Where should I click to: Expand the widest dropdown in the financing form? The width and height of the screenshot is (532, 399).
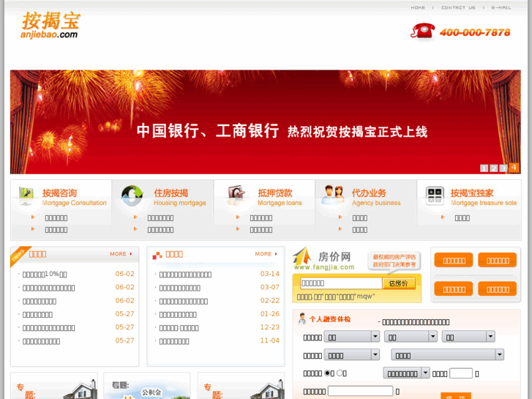[x=447, y=355]
